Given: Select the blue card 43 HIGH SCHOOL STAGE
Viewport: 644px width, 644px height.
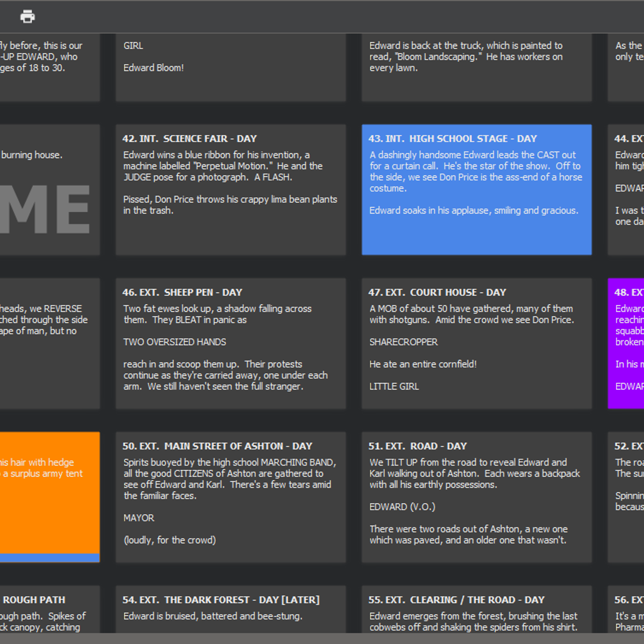Looking at the screenshot, I should (477, 190).
